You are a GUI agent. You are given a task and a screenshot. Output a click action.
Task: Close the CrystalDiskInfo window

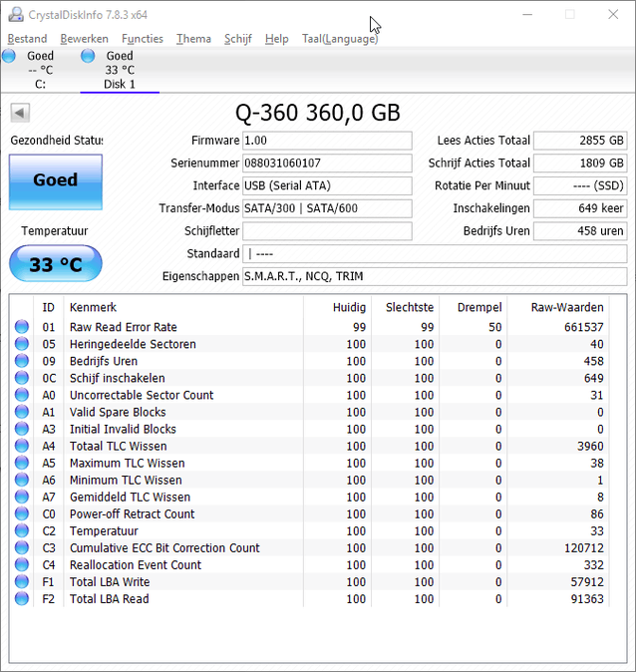pyautogui.click(x=613, y=15)
